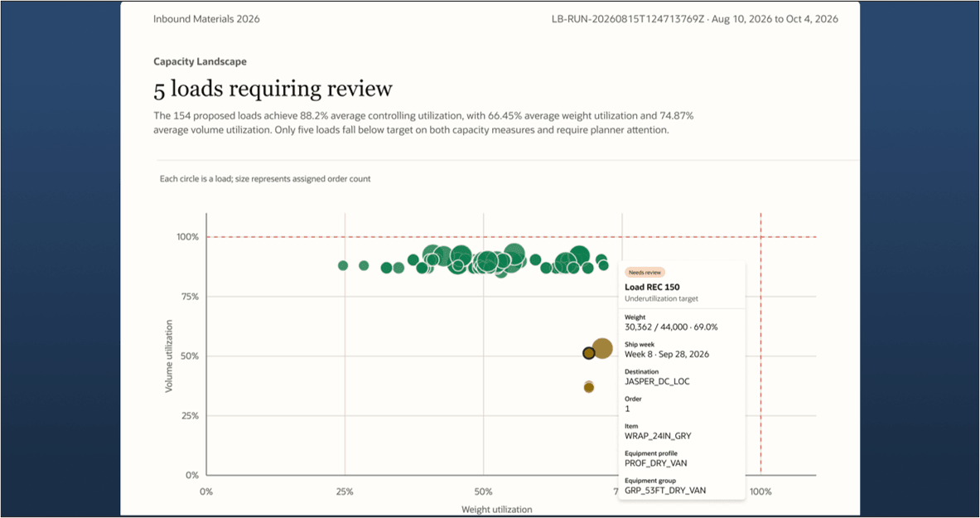The height and width of the screenshot is (518, 980).
Task: Click the '75%' label on volume axis
Action: [x=190, y=297]
